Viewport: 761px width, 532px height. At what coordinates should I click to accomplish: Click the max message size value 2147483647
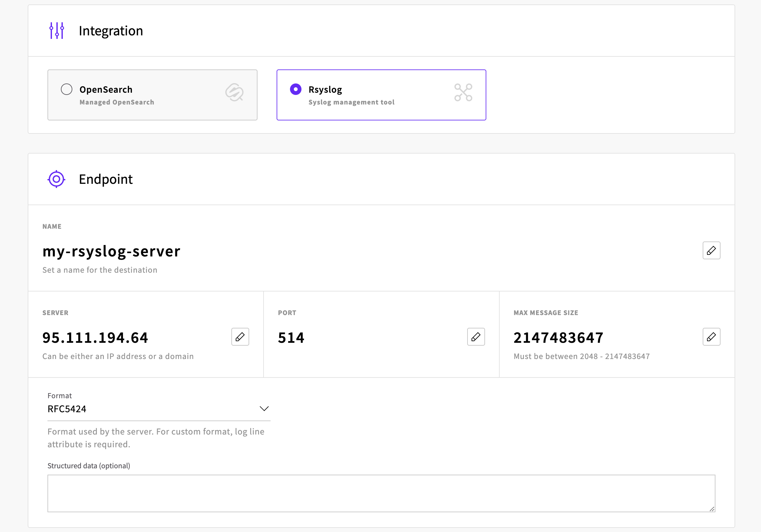[x=559, y=338]
